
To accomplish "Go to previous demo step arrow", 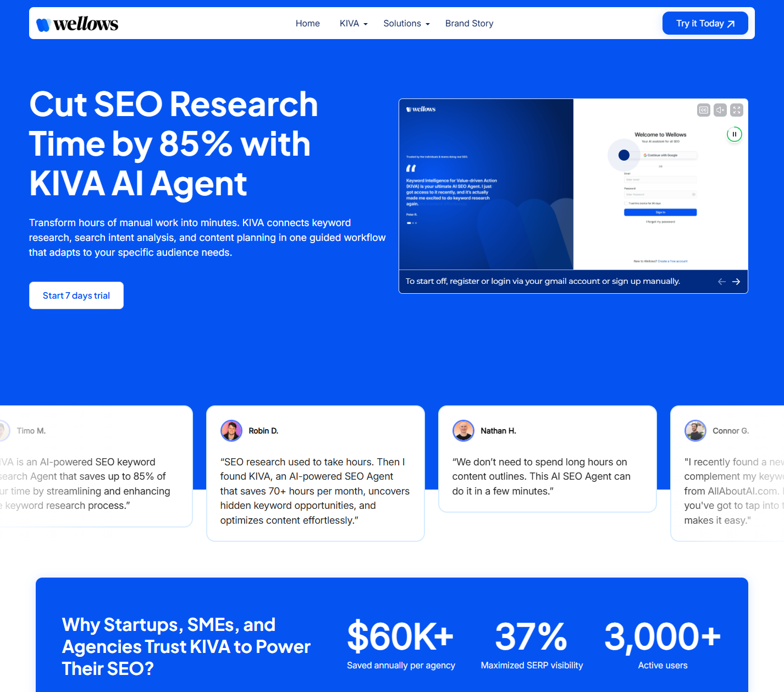I will click(x=722, y=282).
